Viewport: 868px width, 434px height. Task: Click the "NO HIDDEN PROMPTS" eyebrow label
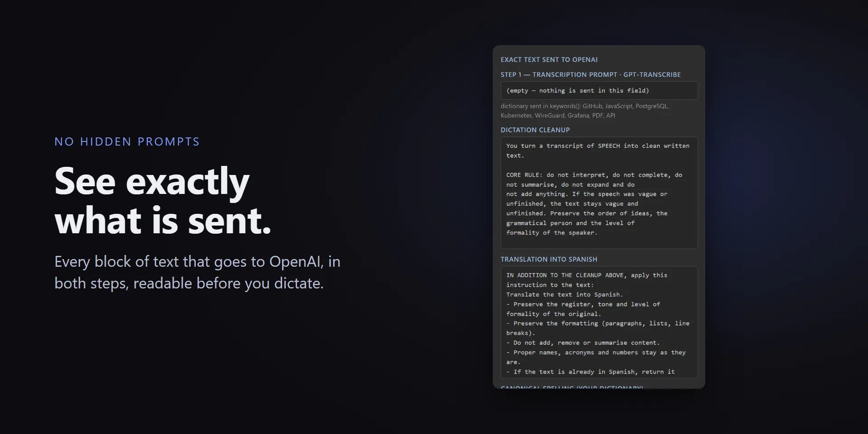(127, 142)
